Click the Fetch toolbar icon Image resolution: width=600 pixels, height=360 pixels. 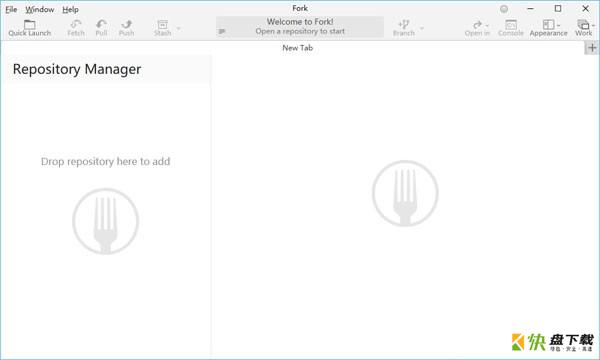pos(76,24)
